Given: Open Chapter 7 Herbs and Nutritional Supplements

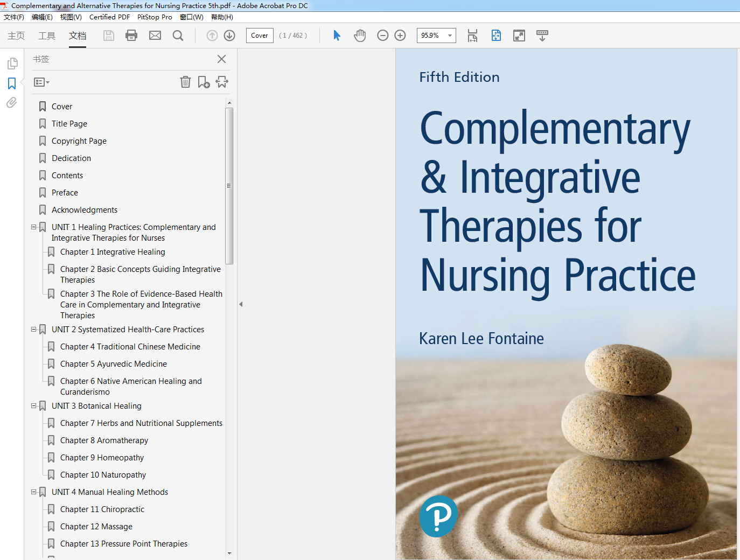Looking at the screenshot, I should (x=141, y=423).
